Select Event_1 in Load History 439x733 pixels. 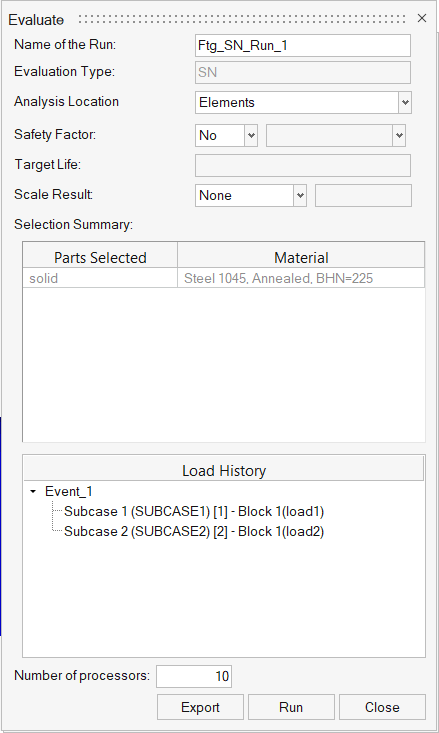point(69,492)
